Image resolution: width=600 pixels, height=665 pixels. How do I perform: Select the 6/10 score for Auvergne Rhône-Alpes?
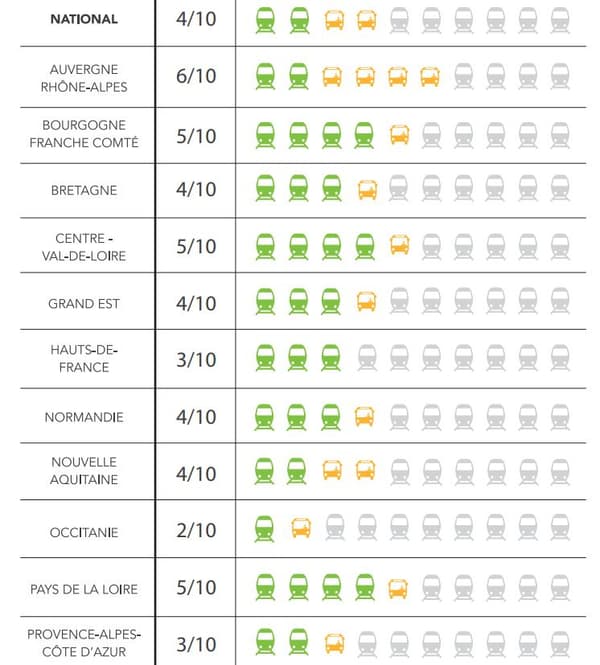196,76
